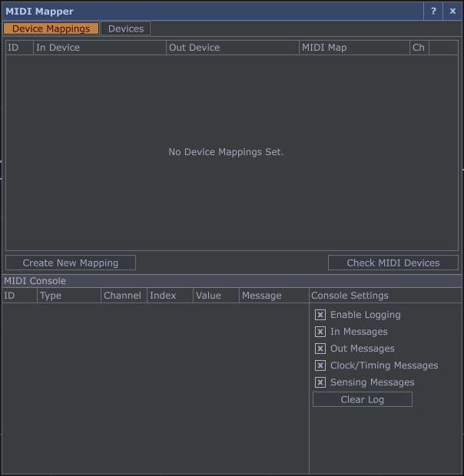Uncheck In Messages logging
464x476 pixels.
[320, 332]
